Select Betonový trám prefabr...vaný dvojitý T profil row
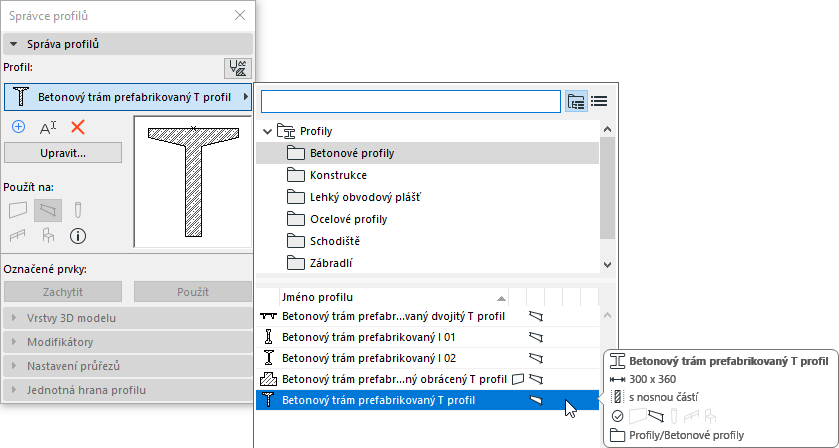The image size is (839, 448). (427, 316)
